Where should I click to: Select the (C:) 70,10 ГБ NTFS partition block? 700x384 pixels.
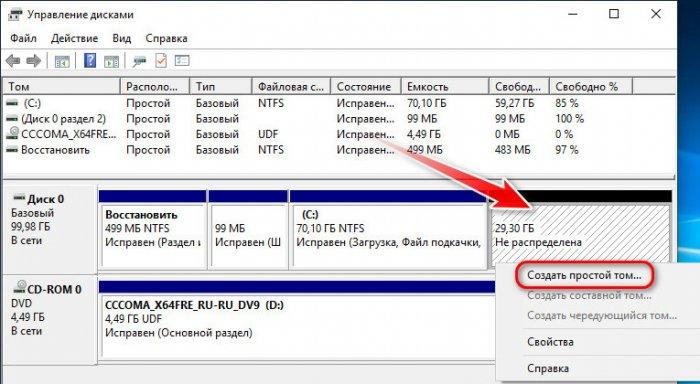(x=389, y=229)
